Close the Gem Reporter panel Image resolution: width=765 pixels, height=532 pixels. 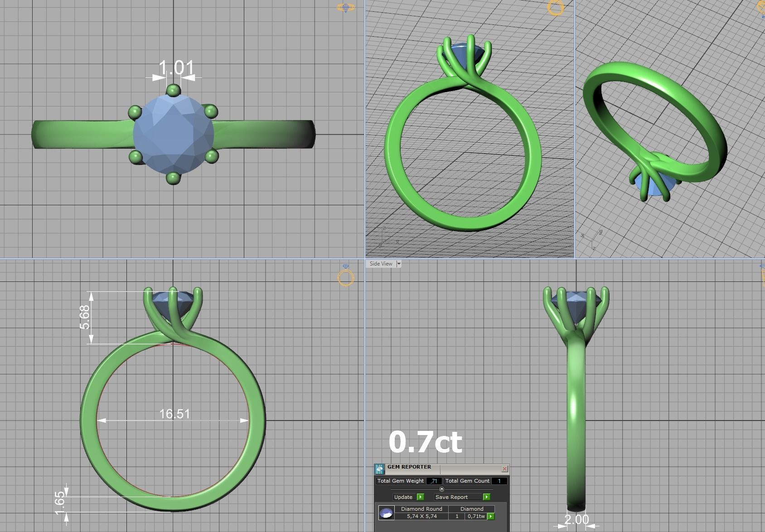point(505,469)
